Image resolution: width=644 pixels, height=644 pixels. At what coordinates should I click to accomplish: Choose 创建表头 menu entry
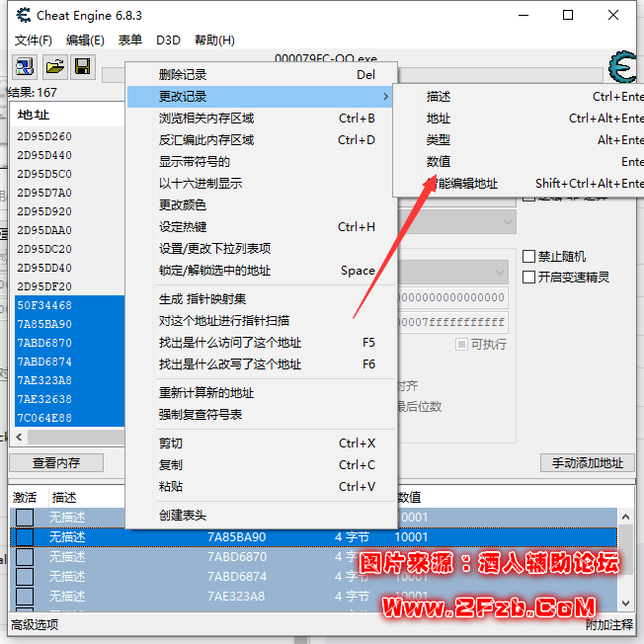point(261,516)
